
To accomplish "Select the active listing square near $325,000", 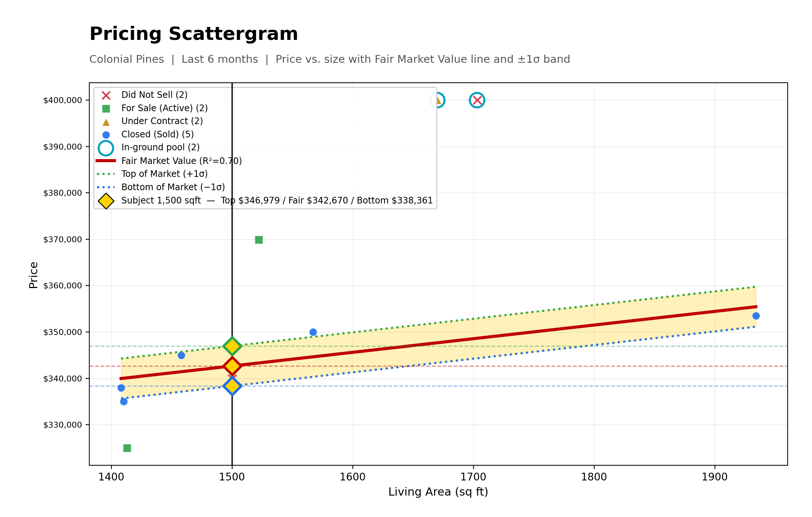I will [x=127, y=448].
